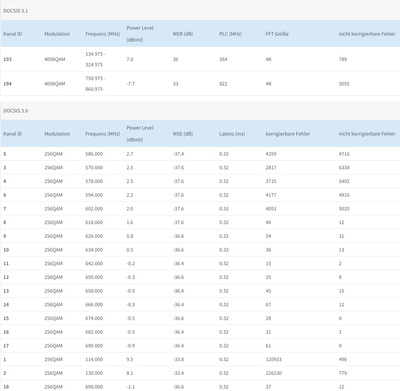Image resolution: width=400 pixels, height=391 pixels.
Task: Click the channel ID 194 cell
Action: [7, 84]
